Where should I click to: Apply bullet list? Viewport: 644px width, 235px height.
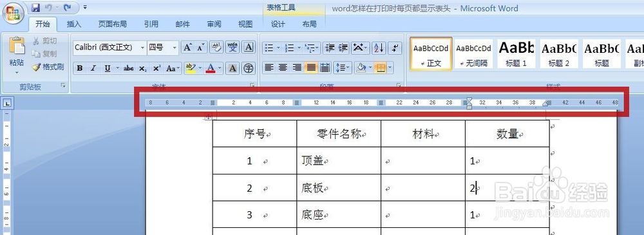(269, 48)
